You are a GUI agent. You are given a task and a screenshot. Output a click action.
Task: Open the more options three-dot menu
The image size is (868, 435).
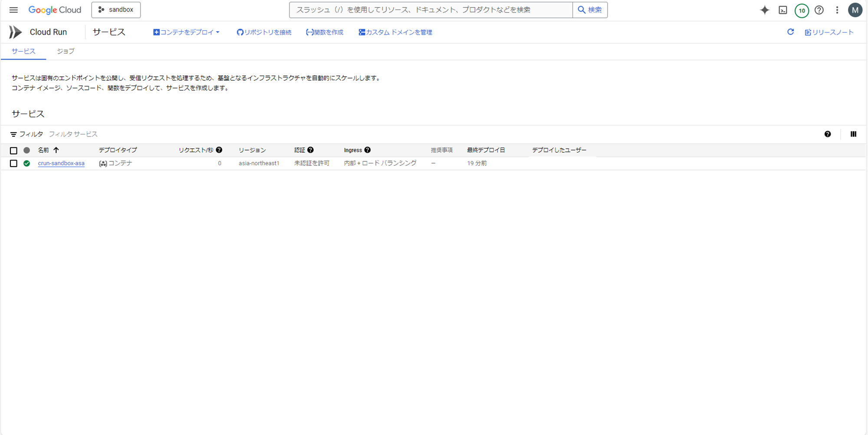837,10
